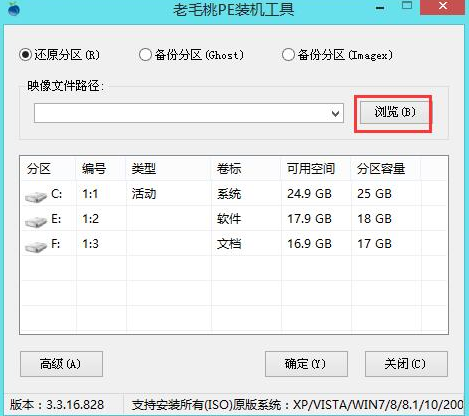Click the 编号 column header
The width and height of the screenshot is (469, 416).
pyautogui.click(x=101, y=169)
